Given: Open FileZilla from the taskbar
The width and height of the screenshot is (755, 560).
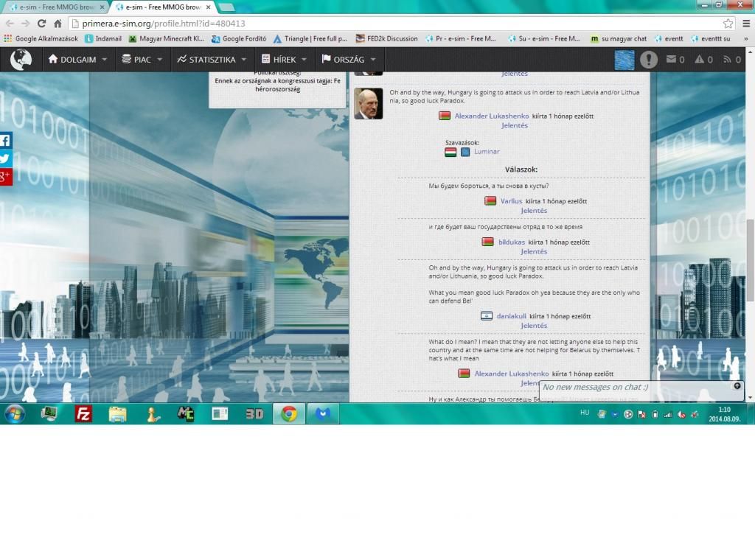Looking at the screenshot, I should [x=83, y=413].
